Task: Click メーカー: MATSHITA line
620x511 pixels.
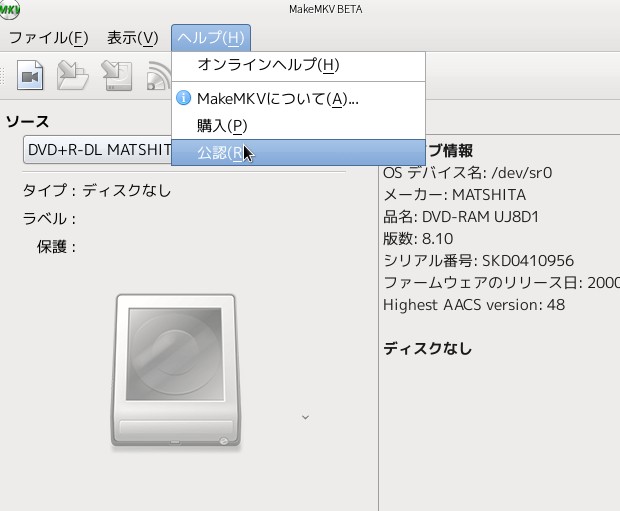Action: (455, 195)
